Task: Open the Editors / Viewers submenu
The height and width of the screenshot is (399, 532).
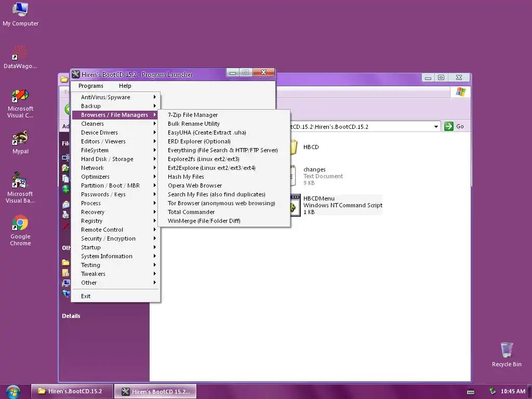Action: (x=115, y=141)
